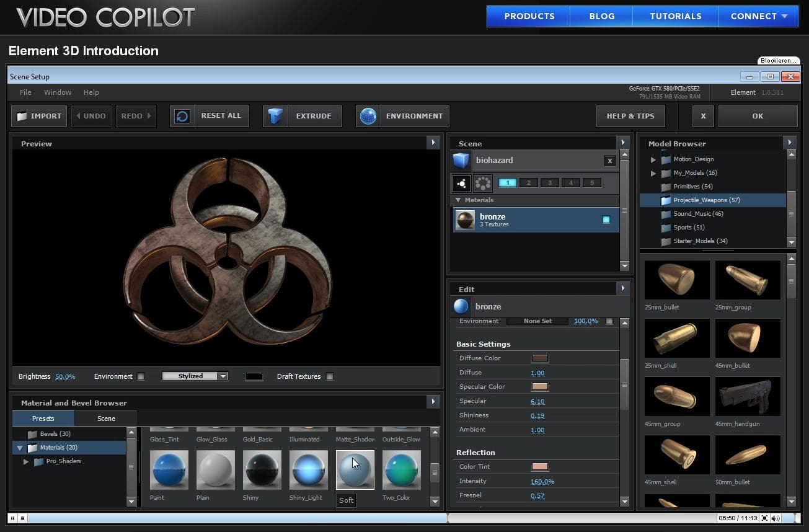Open the Window menu
The width and height of the screenshot is (809, 532).
click(x=58, y=92)
